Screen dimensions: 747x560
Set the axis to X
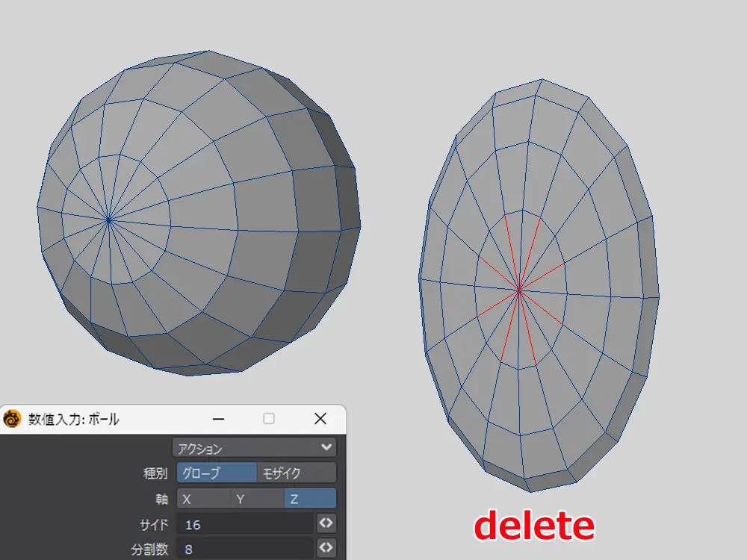[203, 499]
